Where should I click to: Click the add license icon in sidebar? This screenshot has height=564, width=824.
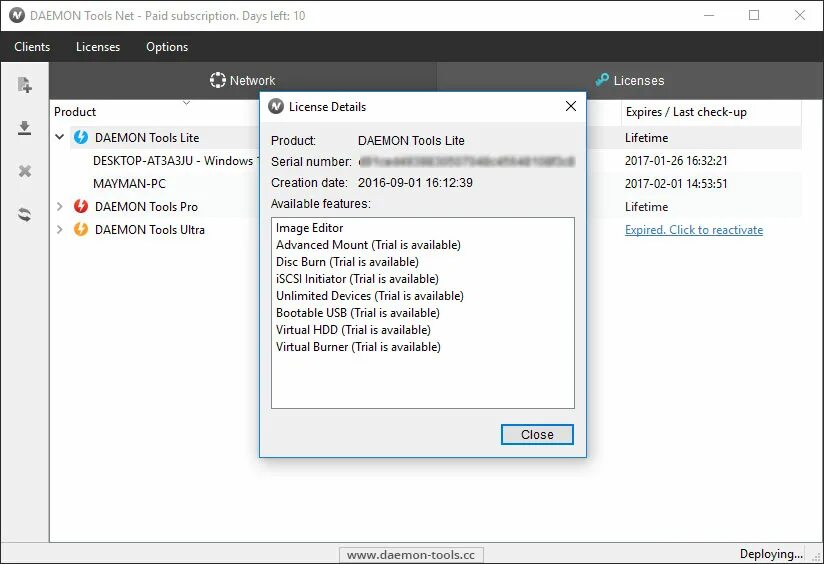[25, 85]
